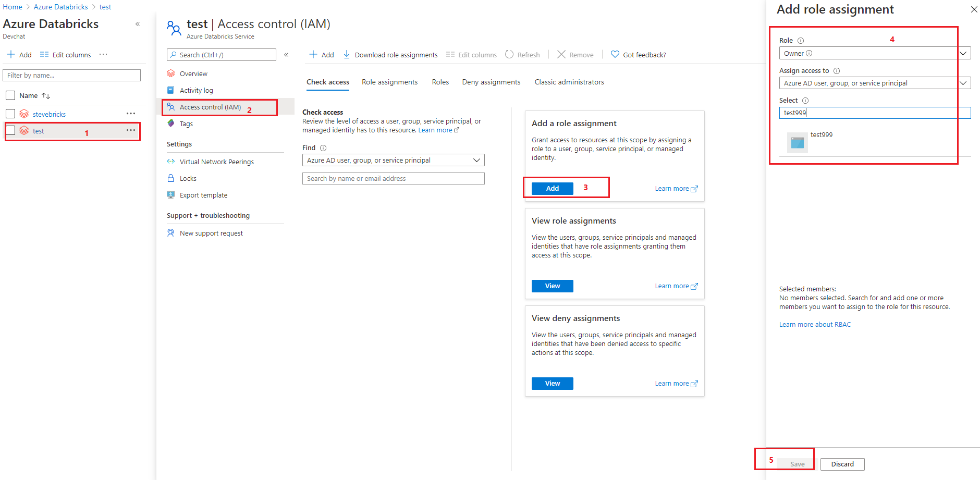Open the test row ellipsis menu
The height and width of the screenshot is (480, 980).
(131, 130)
